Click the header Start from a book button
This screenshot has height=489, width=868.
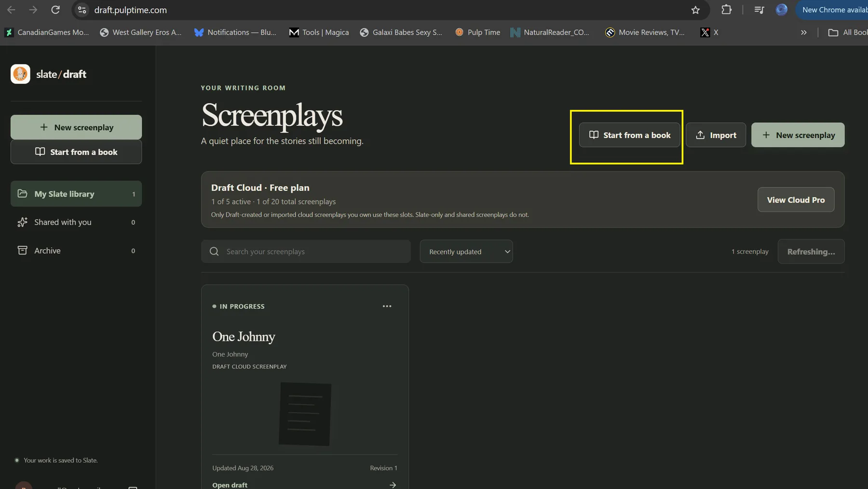[629, 135]
